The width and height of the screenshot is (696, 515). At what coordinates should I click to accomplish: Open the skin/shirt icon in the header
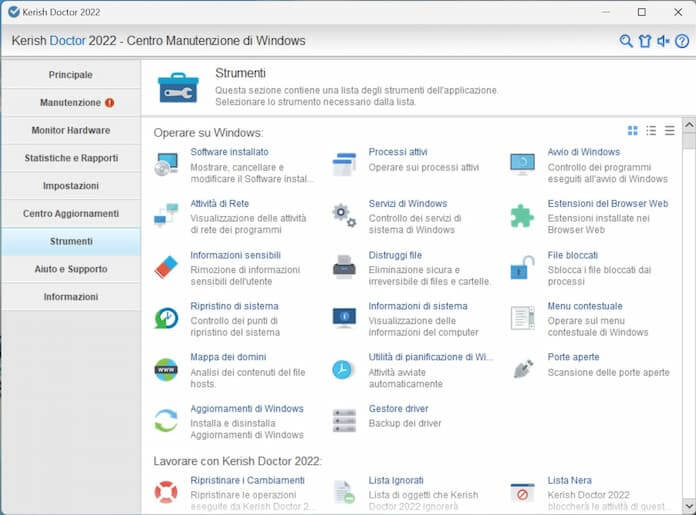pos(645,41)
